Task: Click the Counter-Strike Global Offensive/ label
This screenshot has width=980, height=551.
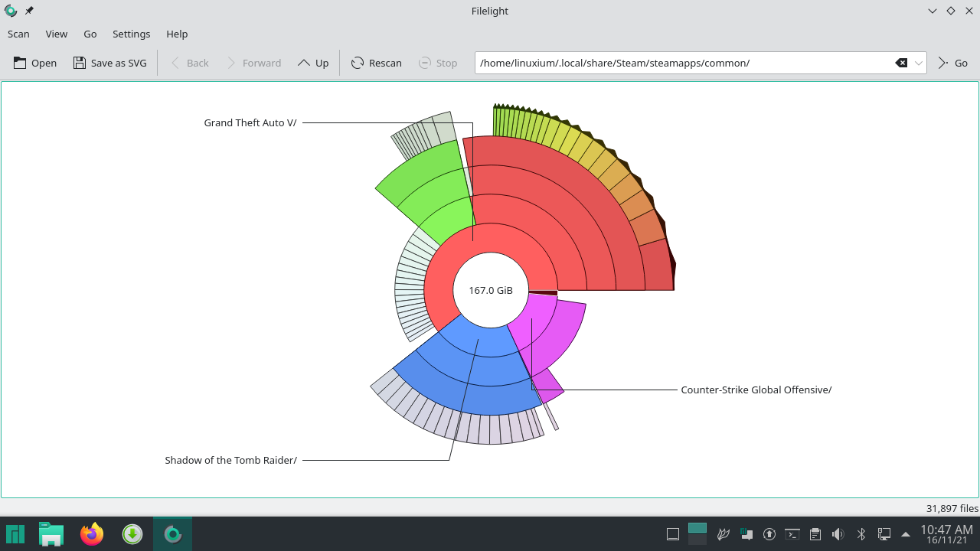Action: [x=756, y=390]
